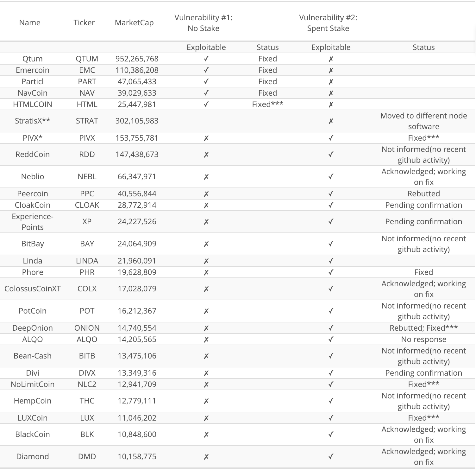This screenshot has height=470, width=476.
Task: Click the cross mark in Qtum's Spent Stake column
Action: (x=331, y=59)
